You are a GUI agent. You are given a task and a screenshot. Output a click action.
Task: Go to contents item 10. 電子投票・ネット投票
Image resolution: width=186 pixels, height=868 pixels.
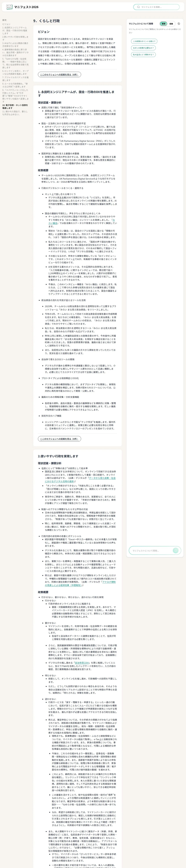point(15,106)
